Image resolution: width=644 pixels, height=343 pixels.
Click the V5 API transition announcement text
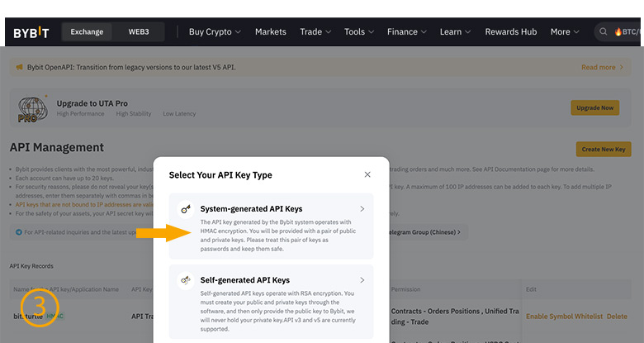click(x=131, y=67)
